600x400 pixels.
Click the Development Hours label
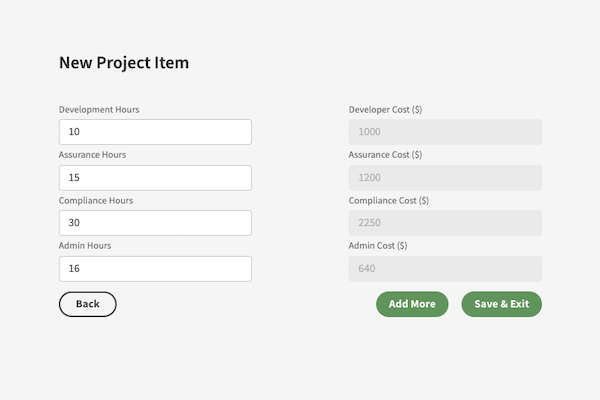(99, 109)
